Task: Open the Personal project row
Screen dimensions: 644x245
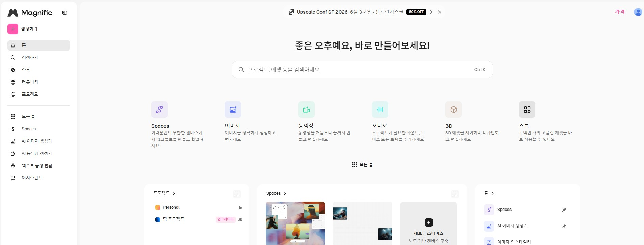Action: click(197, 207)
